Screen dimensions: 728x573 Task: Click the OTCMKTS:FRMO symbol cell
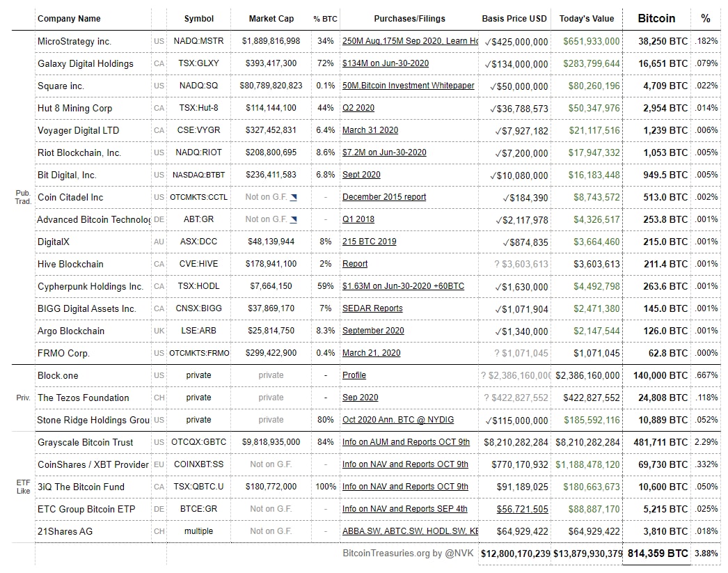point(199,353)
